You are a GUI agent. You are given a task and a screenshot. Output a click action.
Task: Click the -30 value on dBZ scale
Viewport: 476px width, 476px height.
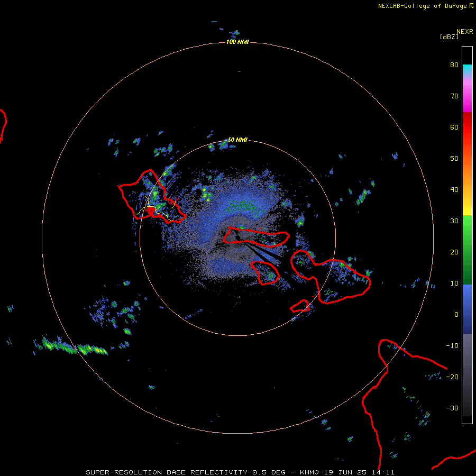point(452,408)
